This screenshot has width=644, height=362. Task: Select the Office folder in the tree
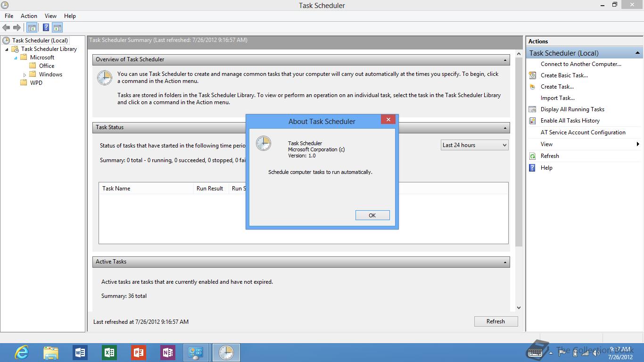[47, 66]
